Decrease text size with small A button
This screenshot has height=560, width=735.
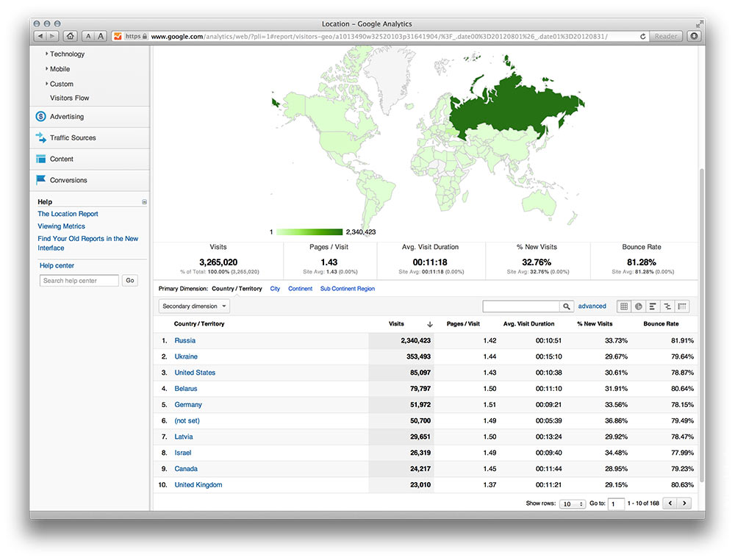coord(88,36)
